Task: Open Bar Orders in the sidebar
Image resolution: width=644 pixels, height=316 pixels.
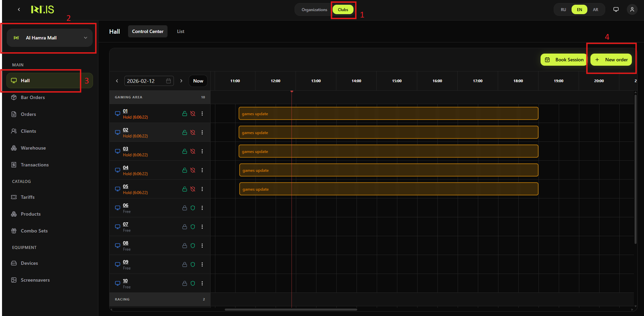Action: [x=33, y=97]
